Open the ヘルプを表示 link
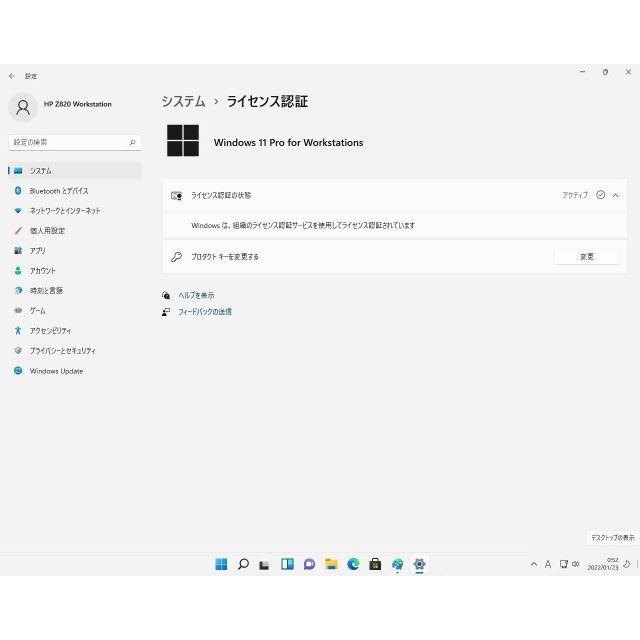The width and height of the screenshot is (640, 640). click(x=196, y=295)
